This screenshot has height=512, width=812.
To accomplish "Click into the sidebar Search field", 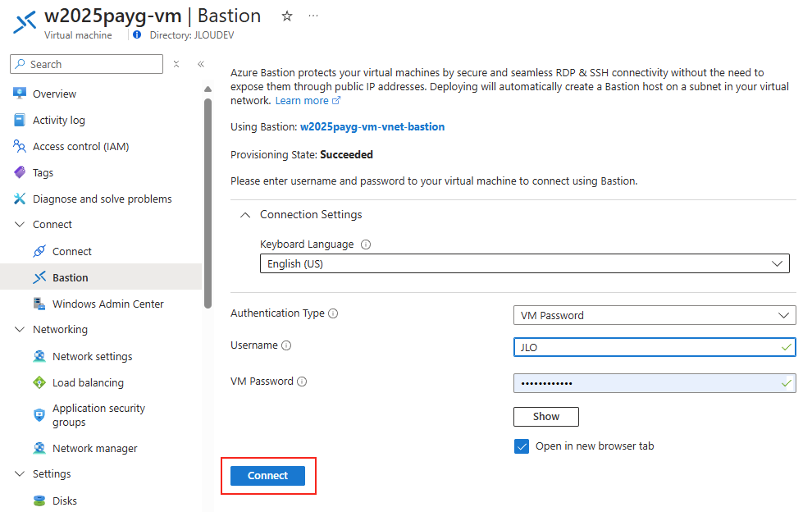I will 86,64.
